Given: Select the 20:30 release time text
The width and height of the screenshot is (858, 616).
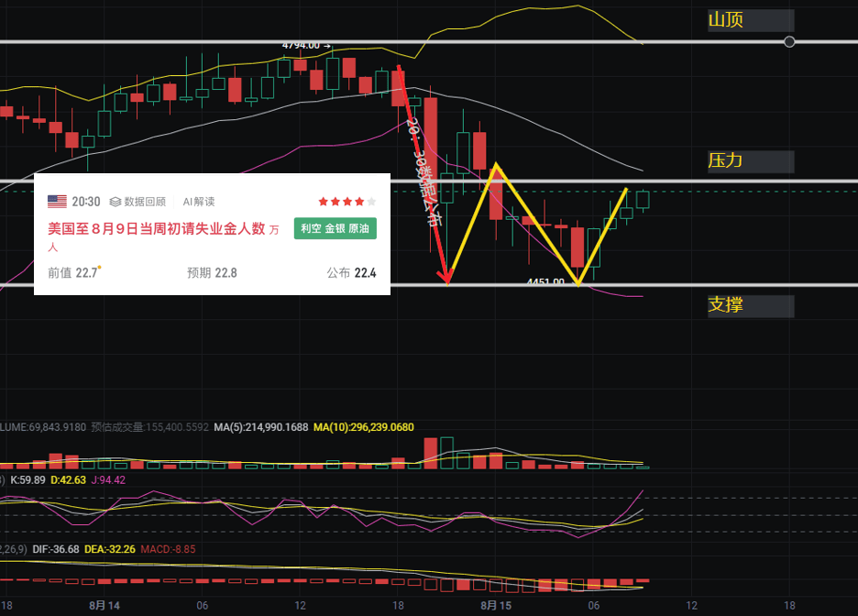Looking at the screenshot, I should (86, 202).
